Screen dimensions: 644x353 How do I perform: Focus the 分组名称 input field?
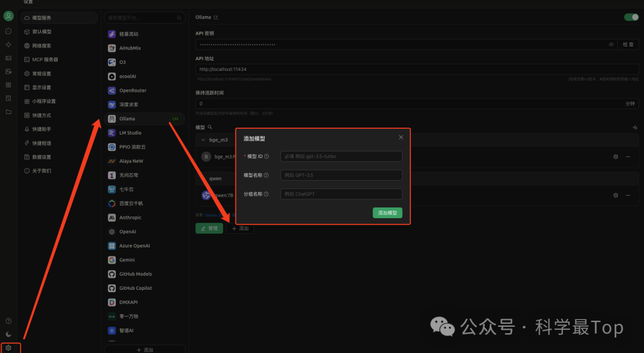coord(341,194)
